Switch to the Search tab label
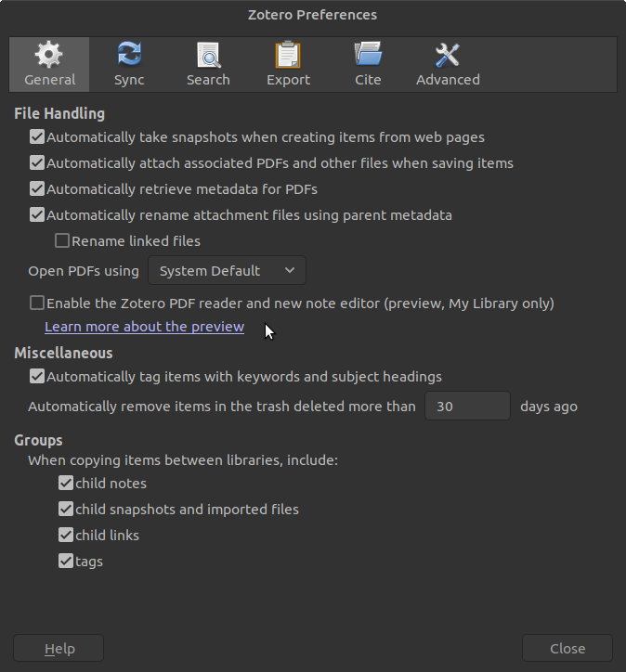 (208, 80)
